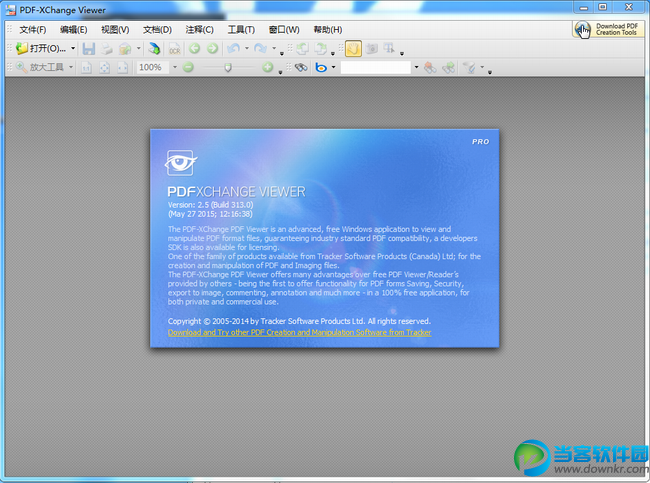Click the zoom slider handle
The height and width of the screenshot is (483, 650).
pyautogui.click(x=228, y=68)
